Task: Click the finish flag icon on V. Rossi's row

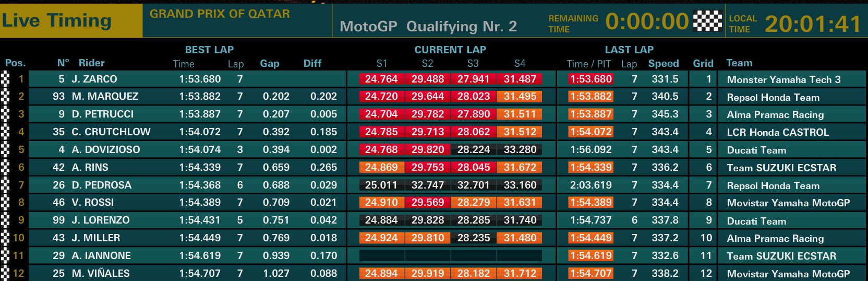Action: [5, 203]
